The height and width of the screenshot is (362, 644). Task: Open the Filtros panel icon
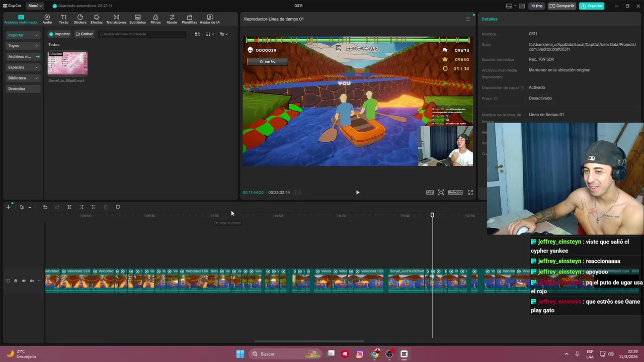(x=155, y=19)
